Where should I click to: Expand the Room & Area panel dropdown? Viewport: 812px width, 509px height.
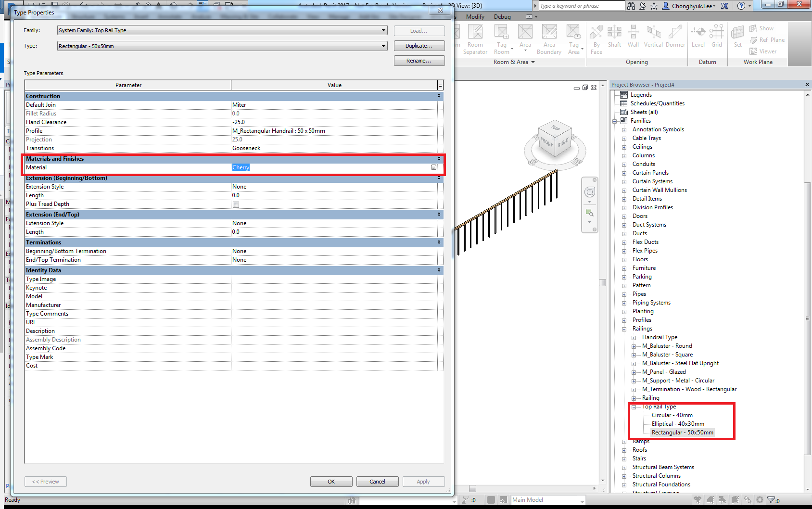tap(514, 62)
